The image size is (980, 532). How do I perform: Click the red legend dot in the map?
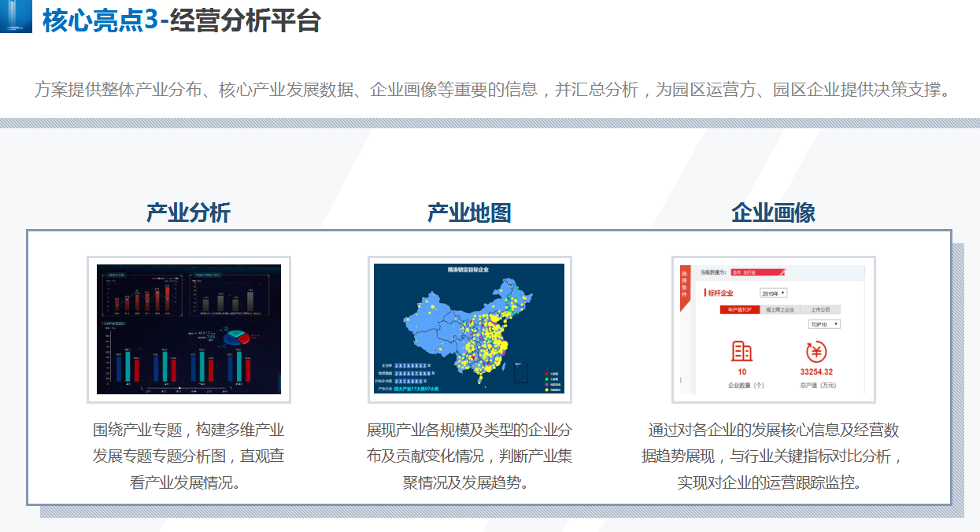point(546,374)
